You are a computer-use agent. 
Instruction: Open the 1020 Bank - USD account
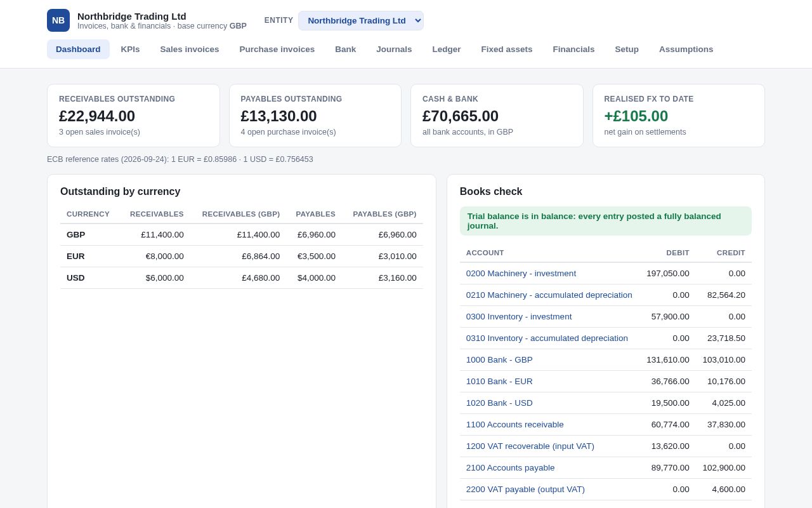499,403
